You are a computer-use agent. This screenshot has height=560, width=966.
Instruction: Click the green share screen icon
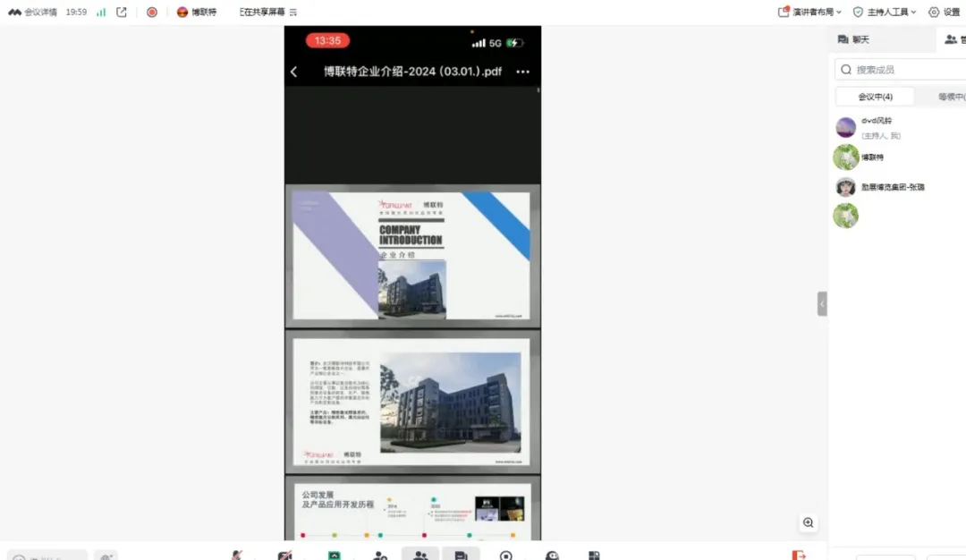tap(334, 555)
